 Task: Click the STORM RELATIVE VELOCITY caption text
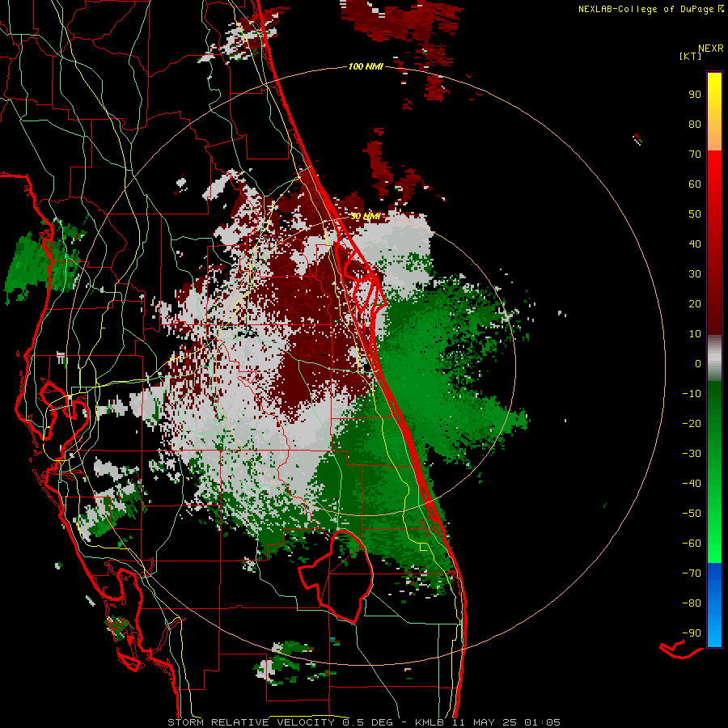pyautogui.click(x=251, y=722)
